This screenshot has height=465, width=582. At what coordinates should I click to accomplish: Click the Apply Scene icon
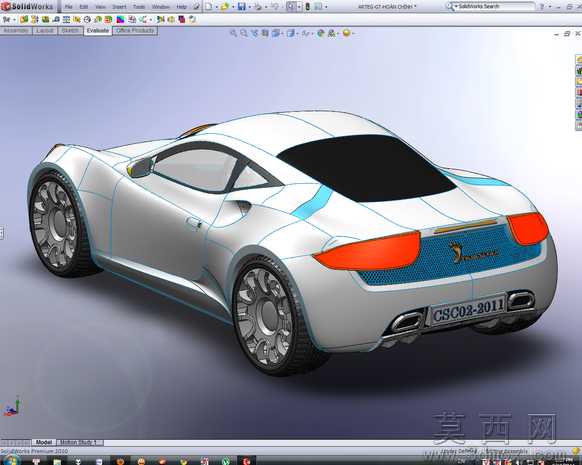click(331, 33)
